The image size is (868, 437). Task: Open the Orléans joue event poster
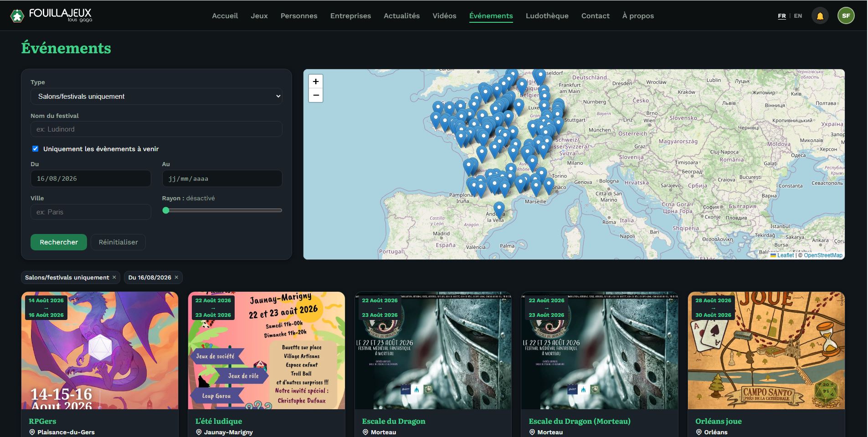766,351
